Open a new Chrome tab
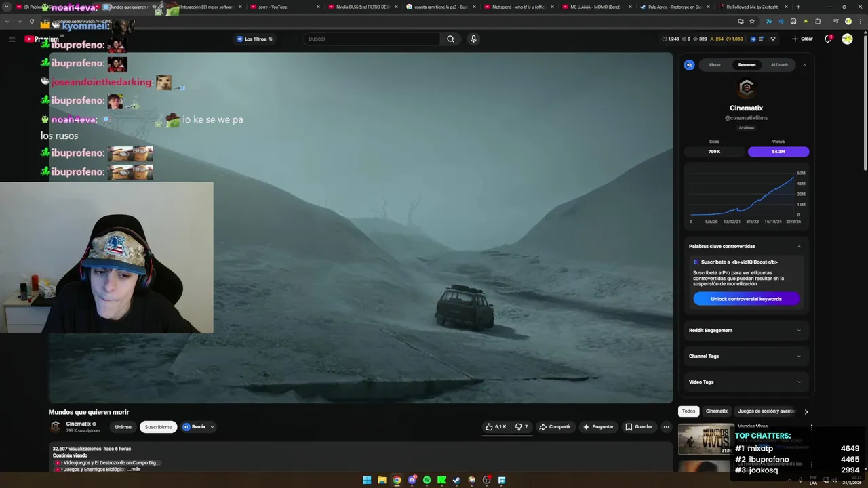The image size is (868, 488). 798,7
